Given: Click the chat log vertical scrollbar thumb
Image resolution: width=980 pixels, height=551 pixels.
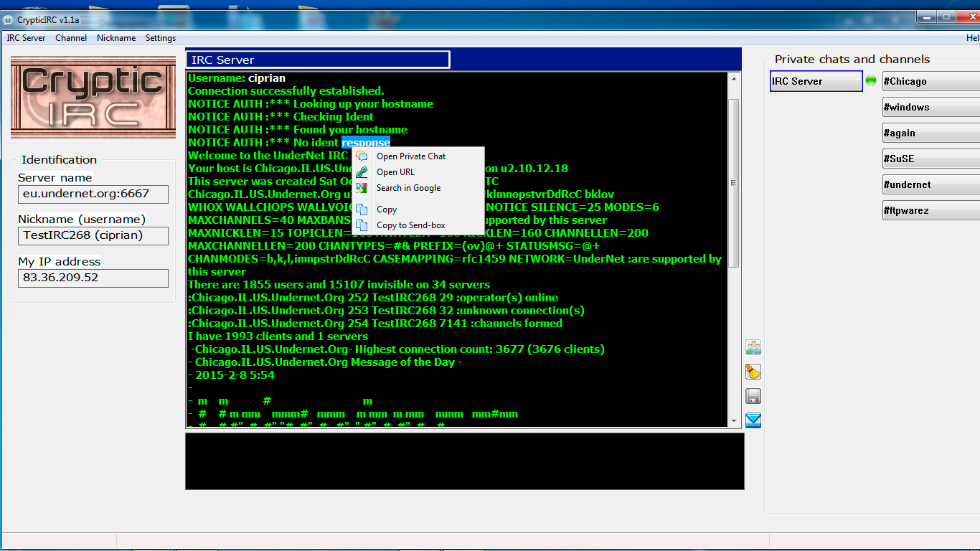Looking at the screenshot, I should [x=733, y=183].
